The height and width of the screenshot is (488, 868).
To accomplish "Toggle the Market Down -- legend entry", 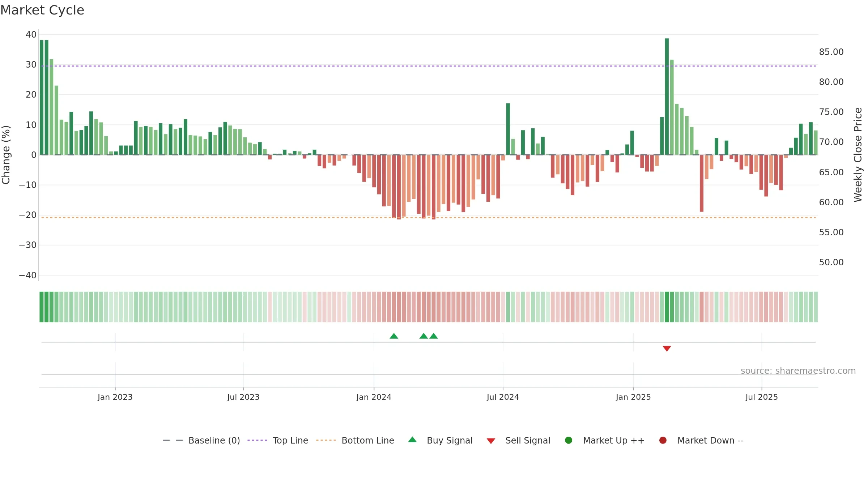I will 701,440.
